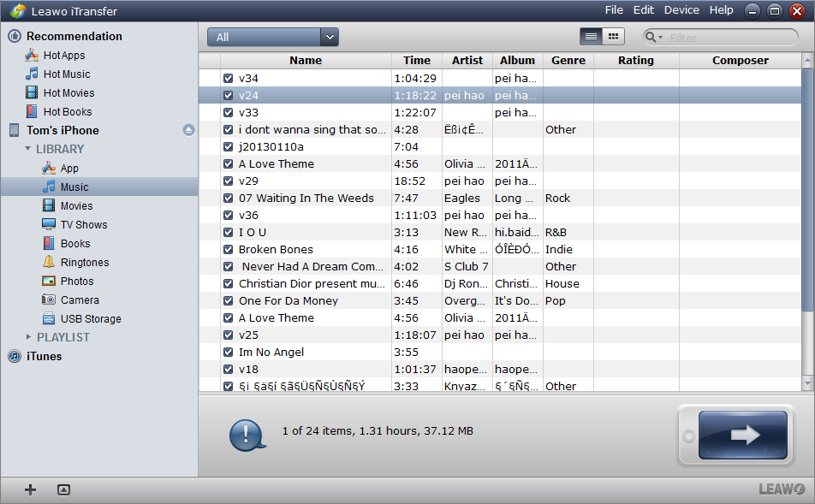Select the v18 track row

point(500,370)
